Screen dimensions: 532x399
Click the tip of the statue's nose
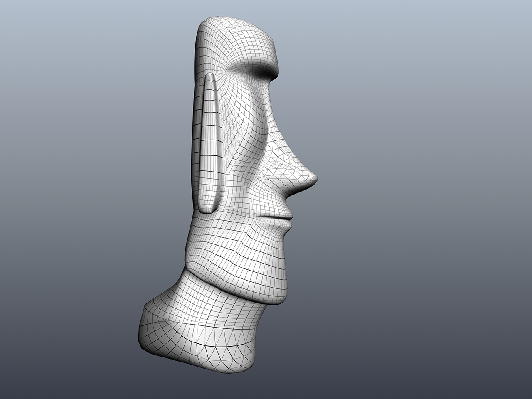pos(315,180)
